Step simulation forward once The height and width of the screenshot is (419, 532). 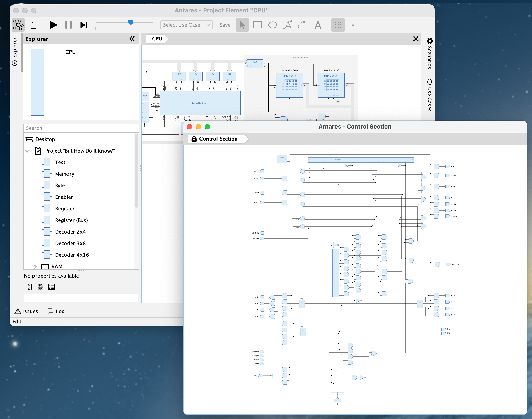point(84,25)
